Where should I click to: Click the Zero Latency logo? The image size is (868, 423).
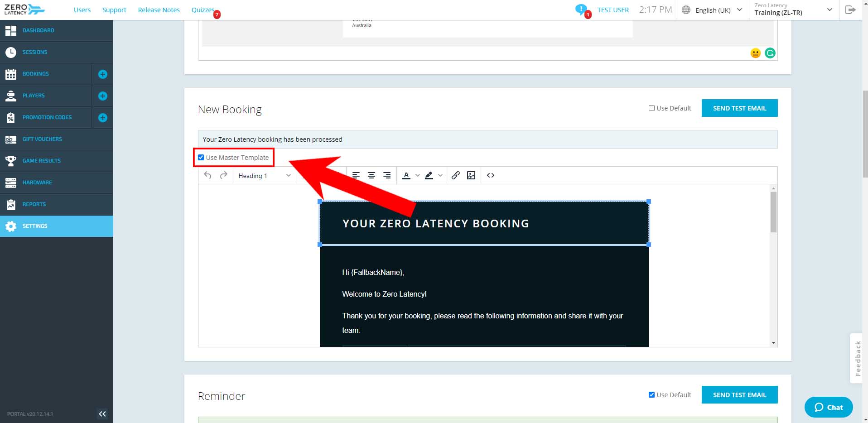[x=24, y=10]
